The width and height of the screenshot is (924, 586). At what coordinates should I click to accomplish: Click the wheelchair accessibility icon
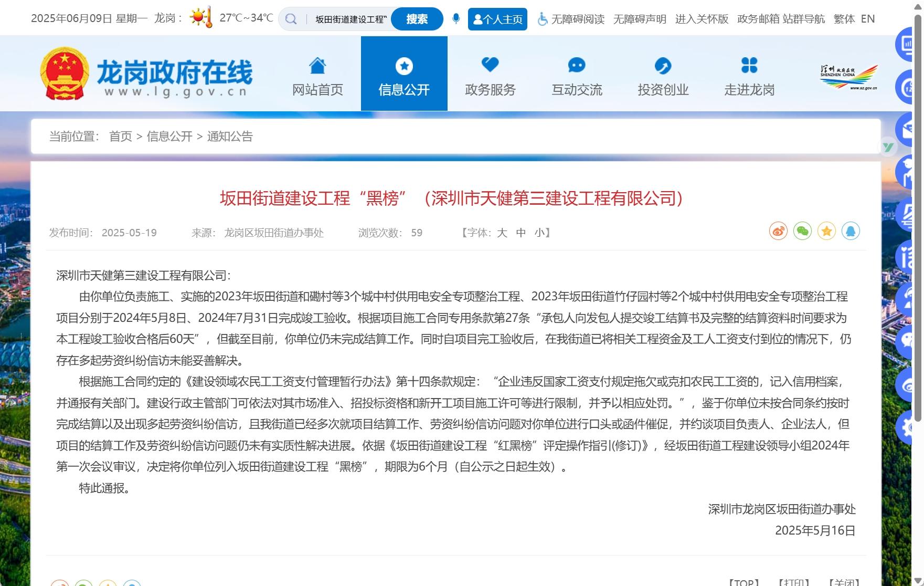tap(543, 19)
